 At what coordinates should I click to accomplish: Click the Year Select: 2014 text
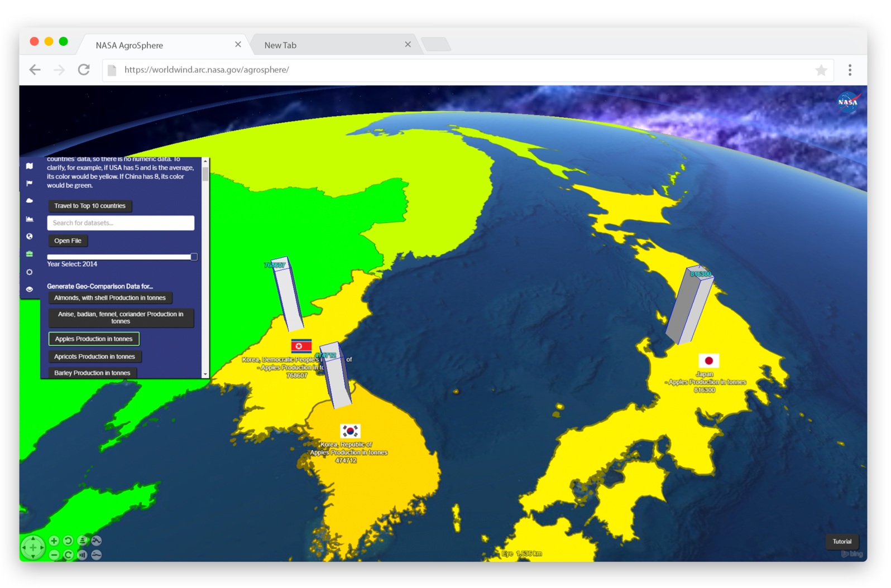72,264
